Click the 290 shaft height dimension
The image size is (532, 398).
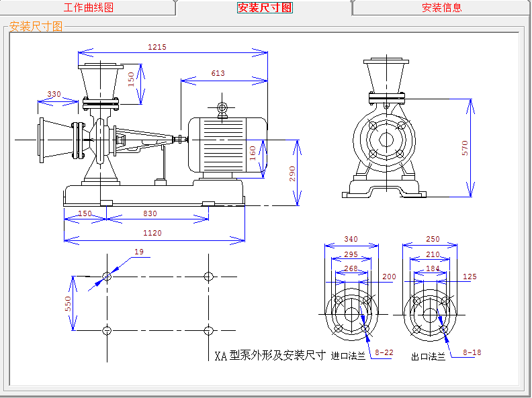point(292,174)
